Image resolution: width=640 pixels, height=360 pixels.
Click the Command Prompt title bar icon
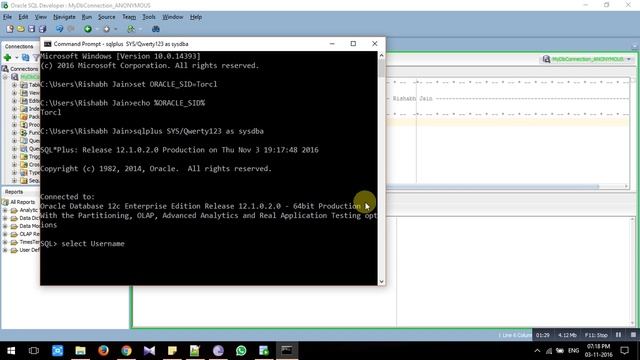click(x=47, y=44)
